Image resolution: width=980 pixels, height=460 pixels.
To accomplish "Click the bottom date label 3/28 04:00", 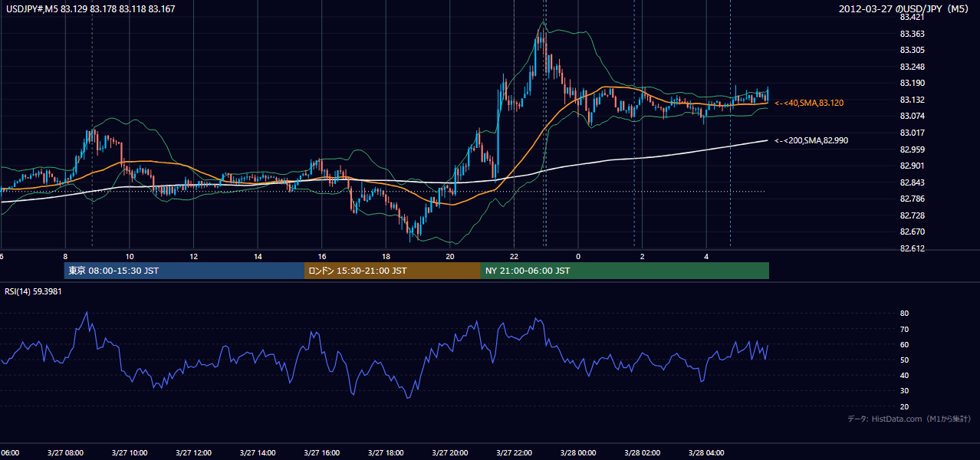I will point(705,453).
